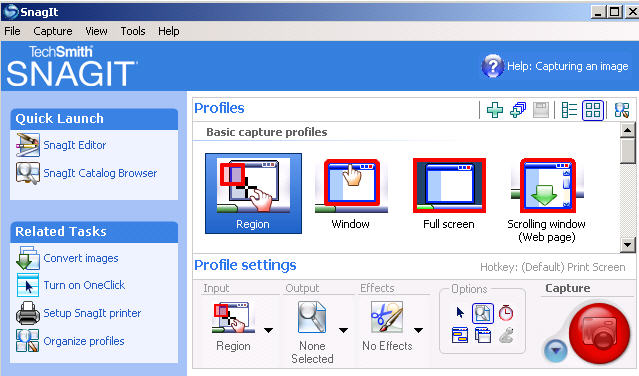Click the Hotkey: (Default) Print Screen text
Image resolution: width=639 pixels, height=376 pixels.
click(553, 267)
